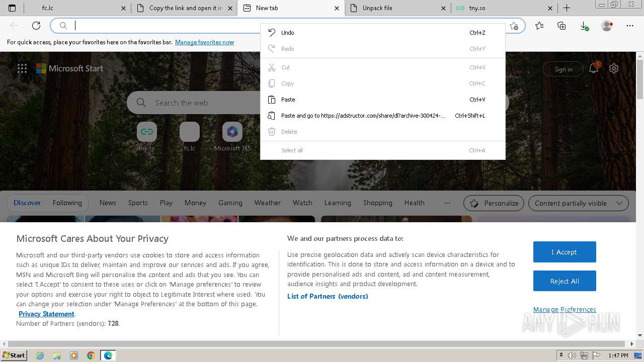Open the Weather category
Screen dimensions: 644x362
(x=268, y=203)
